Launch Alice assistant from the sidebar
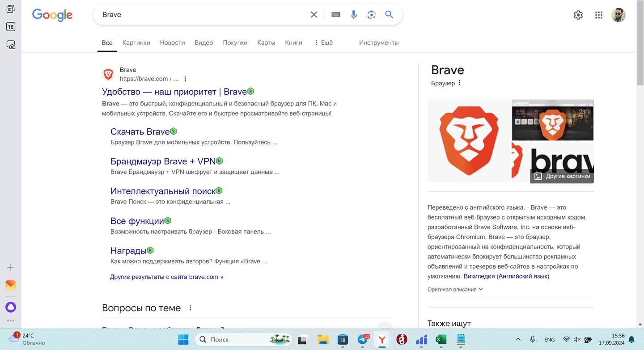644x350 pixels. coord(11,307)
